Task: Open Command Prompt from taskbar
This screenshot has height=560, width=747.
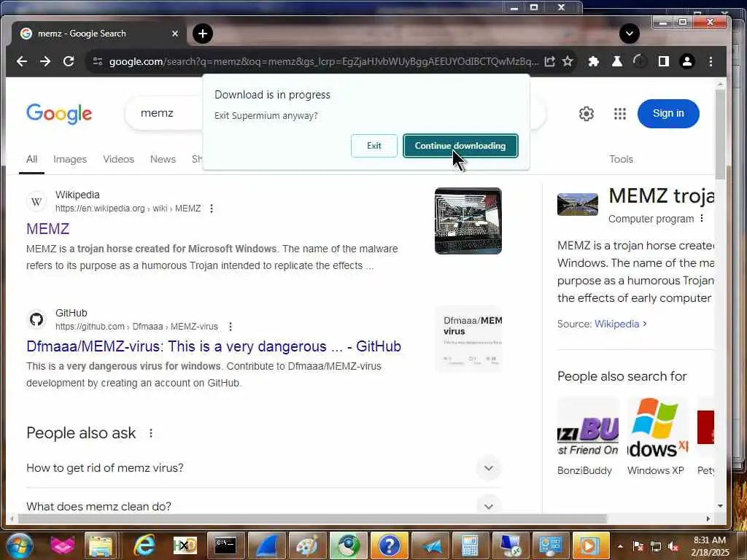Action: click(x=225, y=545)
